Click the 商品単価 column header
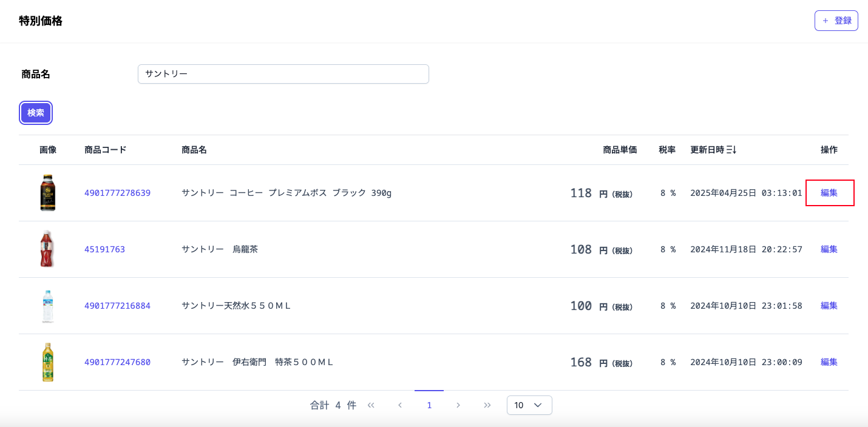The width and height of the screenshot is (868, 427). [620, 150]
